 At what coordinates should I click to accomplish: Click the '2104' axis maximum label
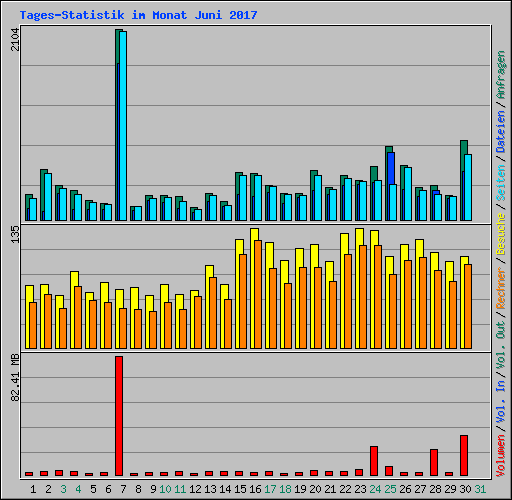click(15, 40)
